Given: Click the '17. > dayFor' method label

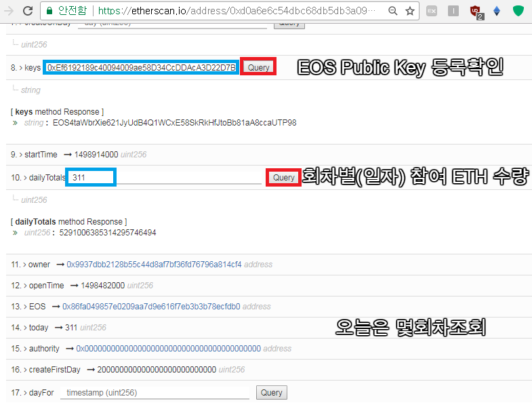Looking at the screenshot, I should coord(33,393).
